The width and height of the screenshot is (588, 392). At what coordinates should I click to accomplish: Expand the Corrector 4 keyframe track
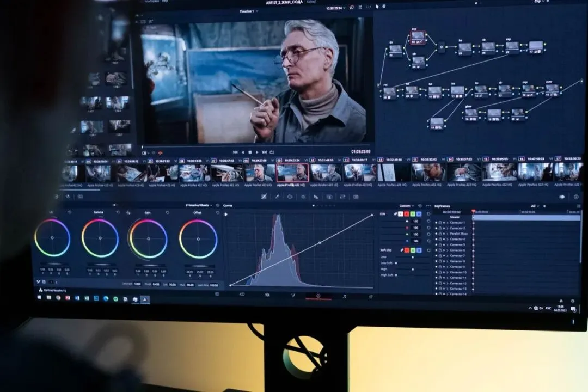tap(448, 240)
